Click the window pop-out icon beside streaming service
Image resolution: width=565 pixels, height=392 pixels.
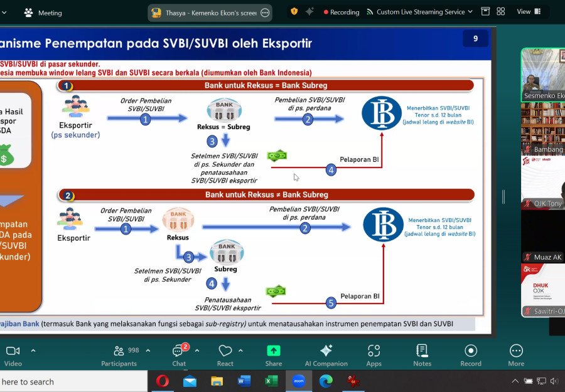485,11
